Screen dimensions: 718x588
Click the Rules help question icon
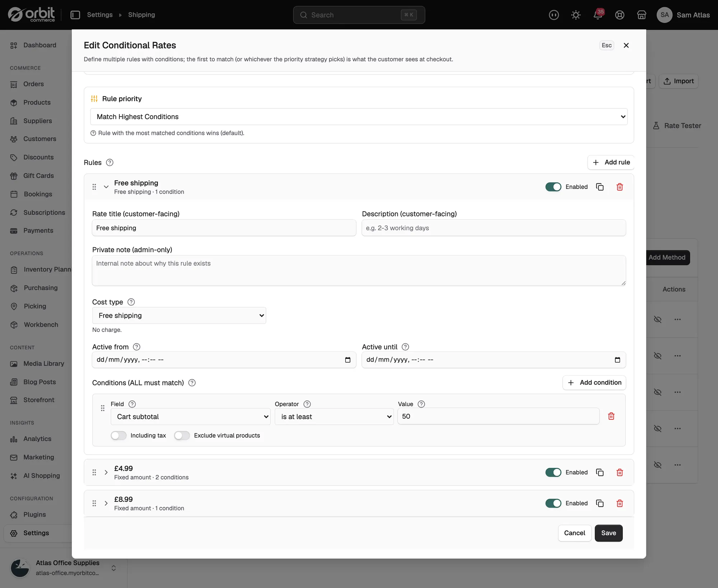tap(110, 163)
